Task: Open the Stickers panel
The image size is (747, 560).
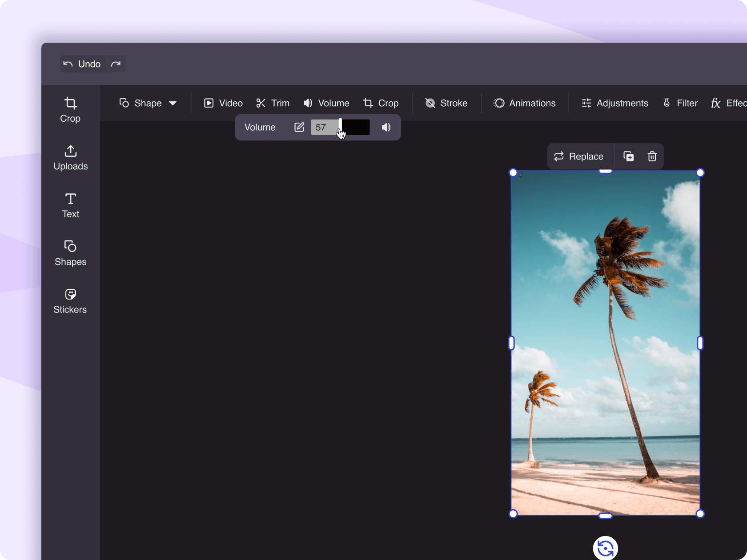Action: click(x=70, y=300)
